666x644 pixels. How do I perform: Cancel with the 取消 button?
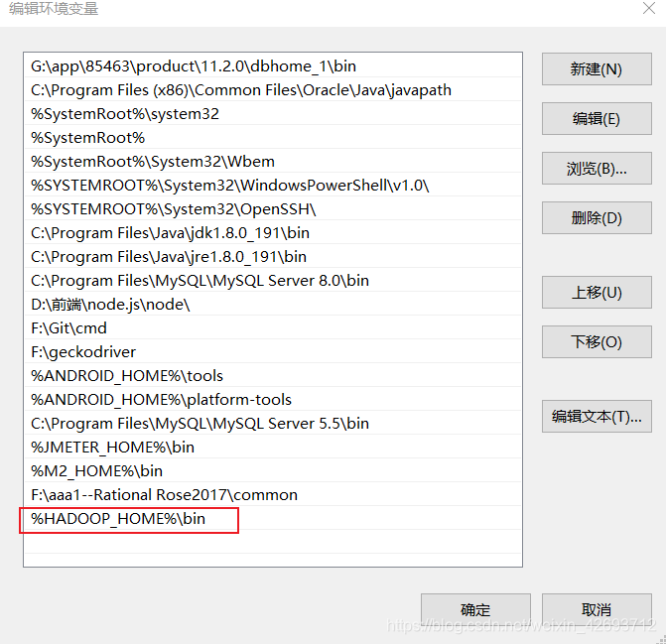click(597, 609)
